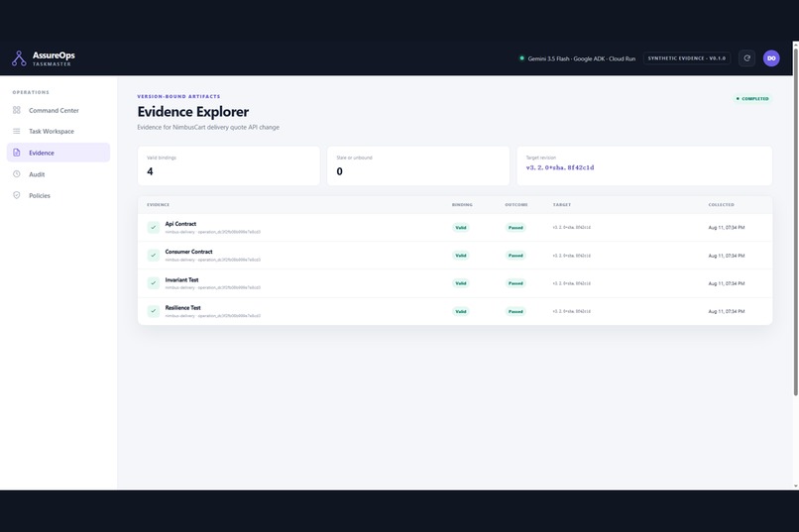Click the Policies shield icon

pos(16,195)
